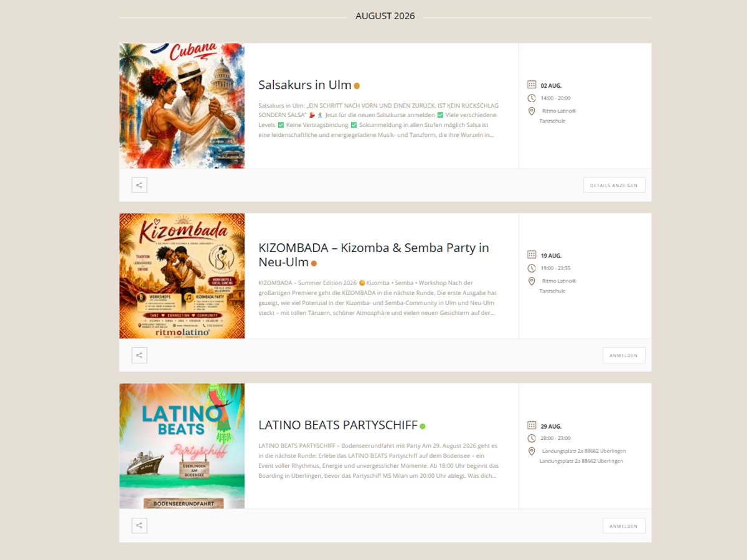Click the 19 AUG. date text
The width and height of the screenshot is (747, 560).
(551, 255)
